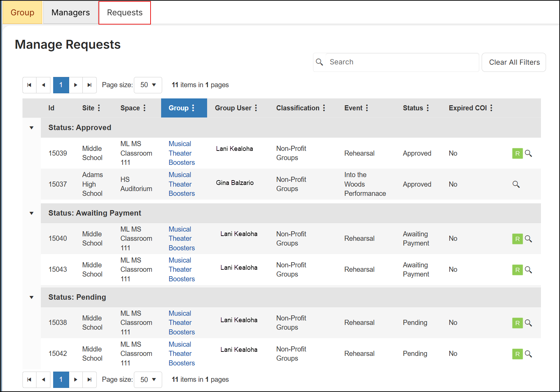Open Musical Theater Boosters link for 15039
560x392 pixels.
click(182, 153)
